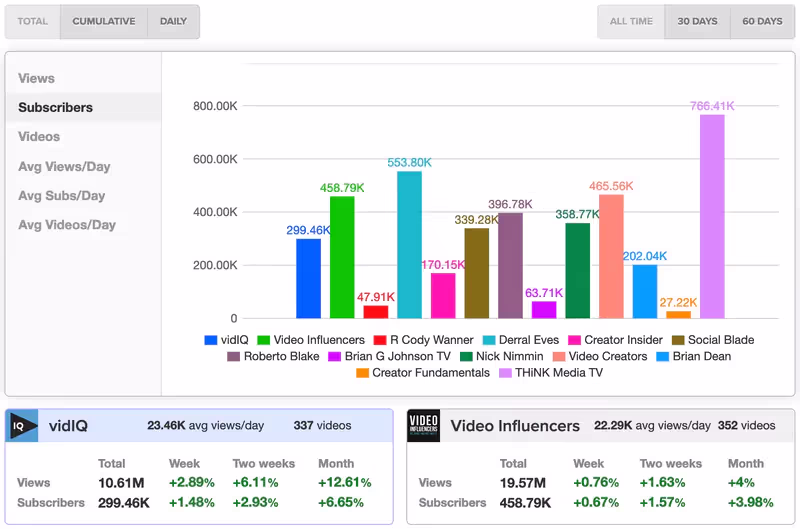Viewport: 800px width, 529px height.
Task: Click 22.29K avg views/day text
Action: pos(652,425)
